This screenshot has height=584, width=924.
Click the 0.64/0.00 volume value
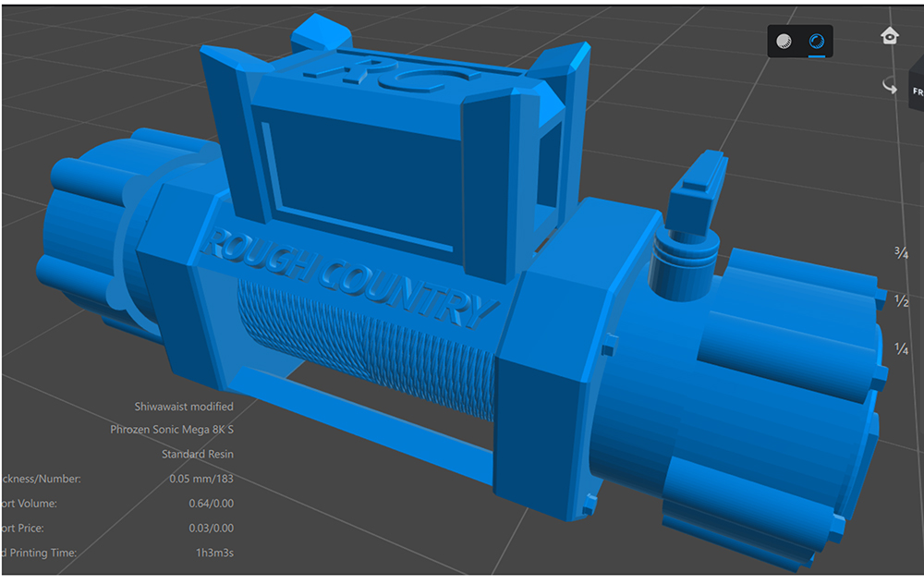(212, 504)
